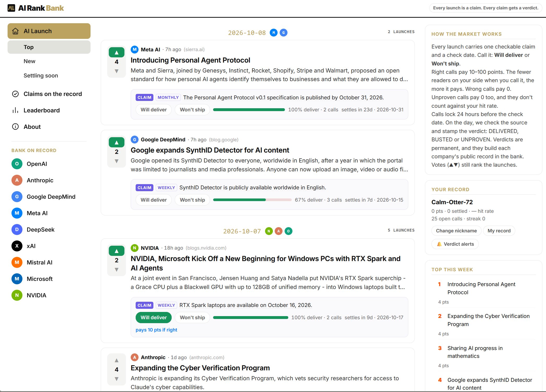Screen dimensions: 546x392
Task: Click Meta avatar beside the 2026-10-08 date
Action: click(x=274, y=33)
